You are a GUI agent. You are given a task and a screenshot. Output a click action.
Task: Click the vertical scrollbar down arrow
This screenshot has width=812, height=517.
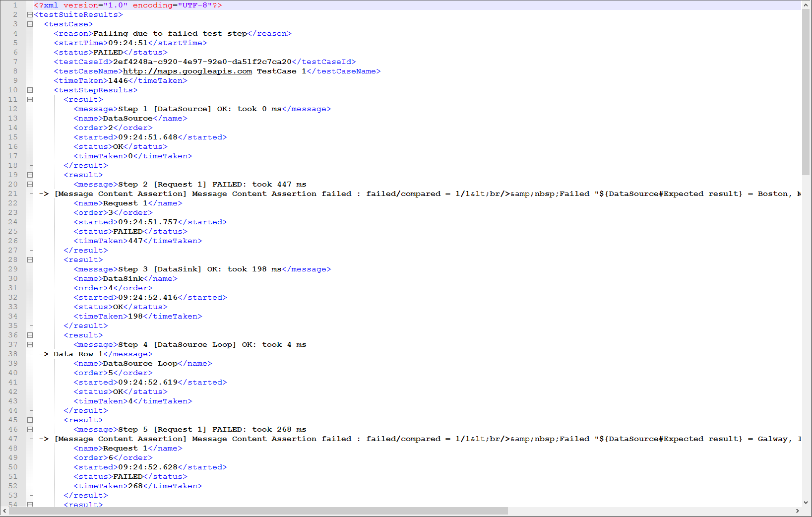coord(807,502)
